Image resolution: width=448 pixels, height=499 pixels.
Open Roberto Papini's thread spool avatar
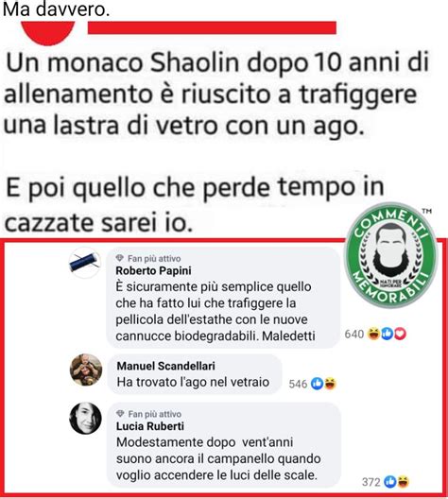point(85,263)
